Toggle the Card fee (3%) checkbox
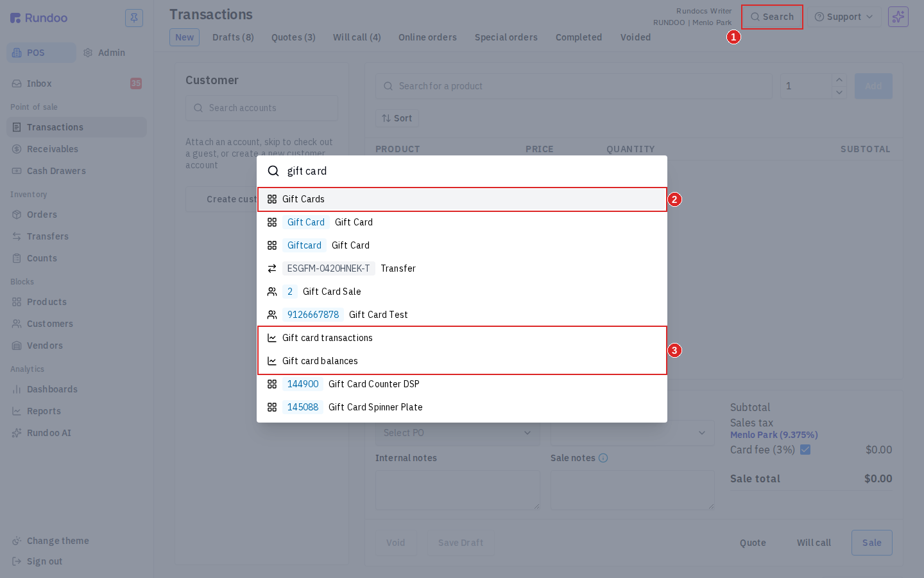Image resolution: width=924 pixels, height=578 pixels. pyautogui.click(x=805, y=450)
